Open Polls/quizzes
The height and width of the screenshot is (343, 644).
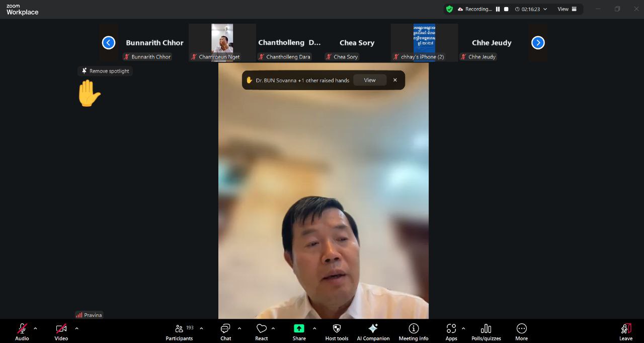(x=486, y=332)
